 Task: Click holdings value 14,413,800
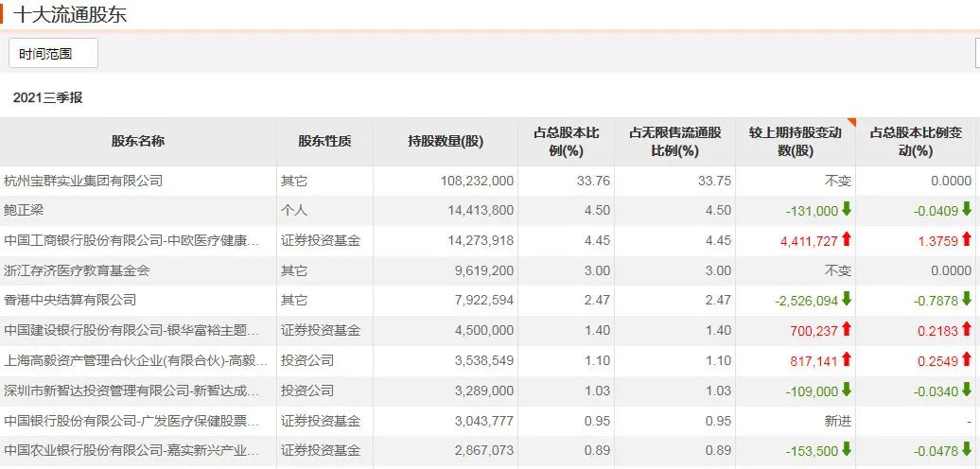[481, 211]
